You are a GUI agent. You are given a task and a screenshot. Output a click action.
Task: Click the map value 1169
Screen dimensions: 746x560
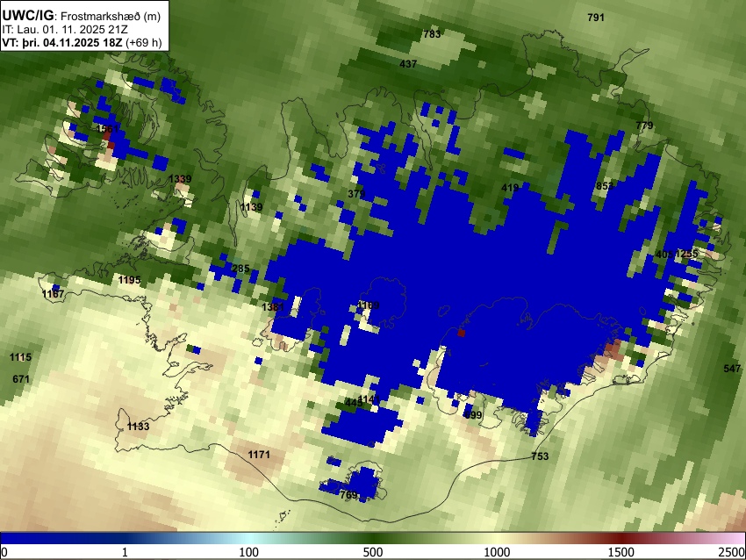[x=369, y=305]
